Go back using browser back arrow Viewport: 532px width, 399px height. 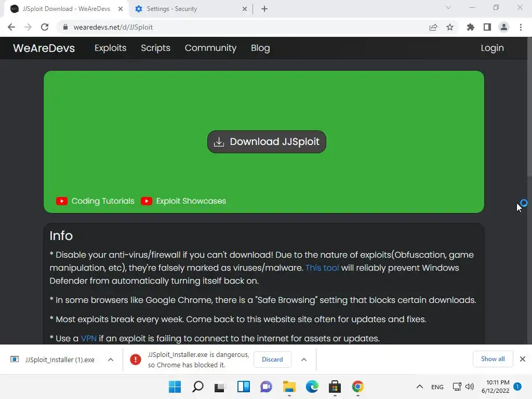coord(11,27)
